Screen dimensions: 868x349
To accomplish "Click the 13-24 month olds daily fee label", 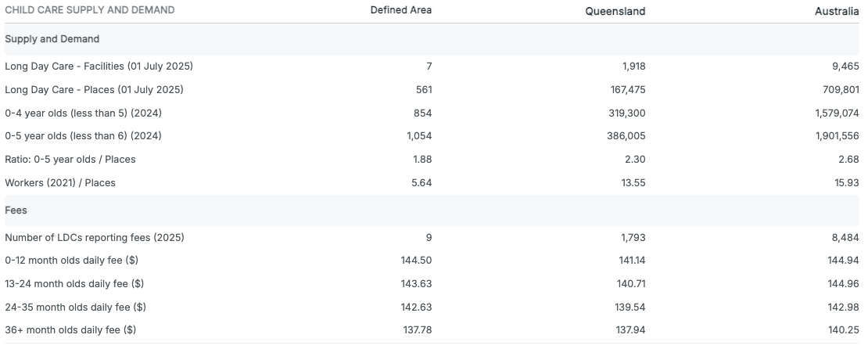I will 74,283.
